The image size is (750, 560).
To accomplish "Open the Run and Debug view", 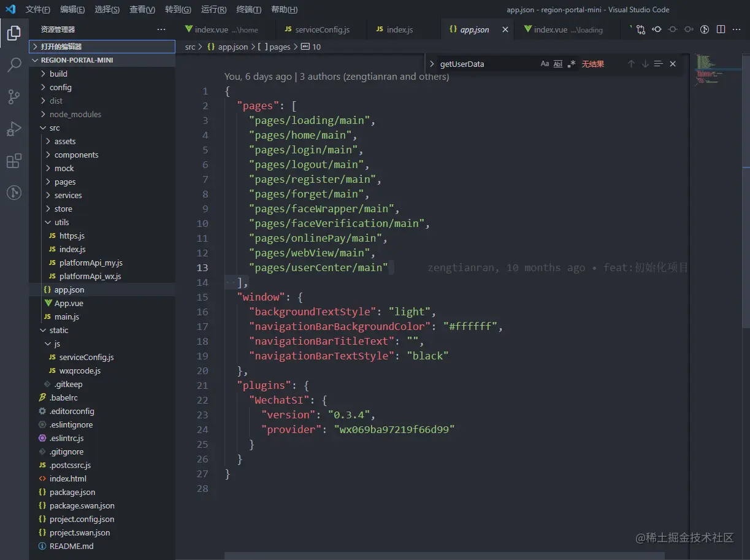I will point(13,129).
